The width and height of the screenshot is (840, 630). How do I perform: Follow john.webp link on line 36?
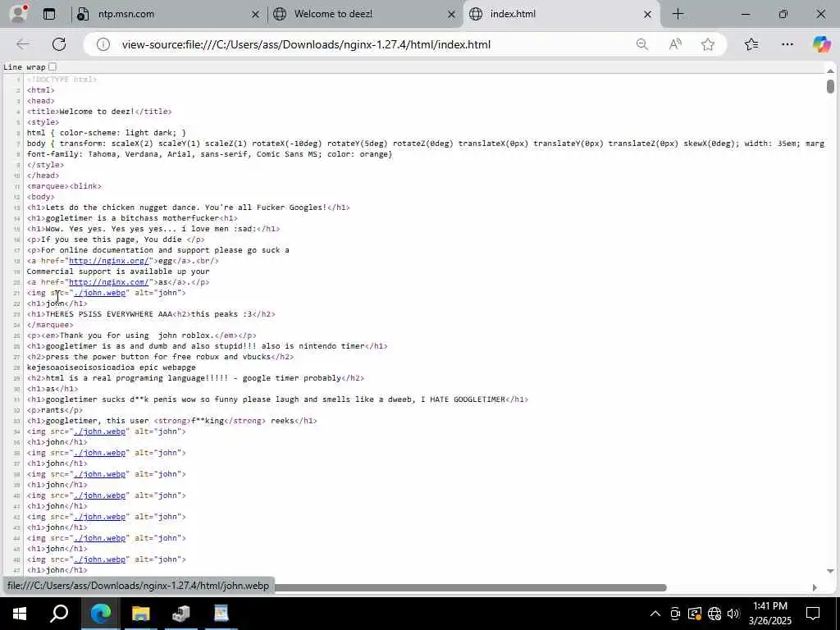pyautogui.click(x=99, y=453)
